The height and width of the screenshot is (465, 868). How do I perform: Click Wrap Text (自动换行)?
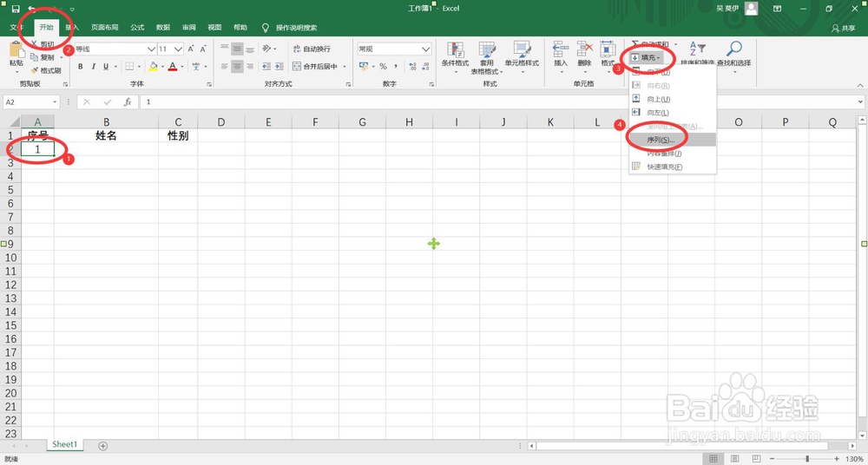[312, 49]
